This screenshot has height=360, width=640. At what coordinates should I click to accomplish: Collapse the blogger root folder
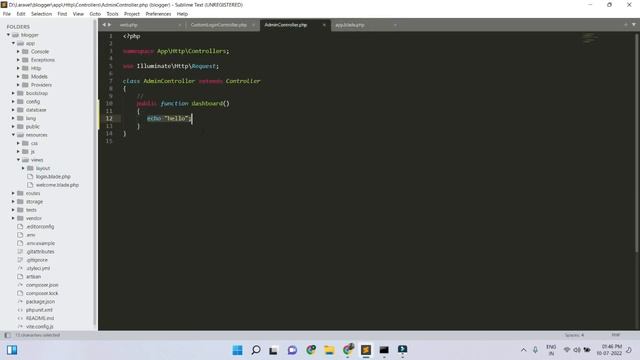(8, 35)
